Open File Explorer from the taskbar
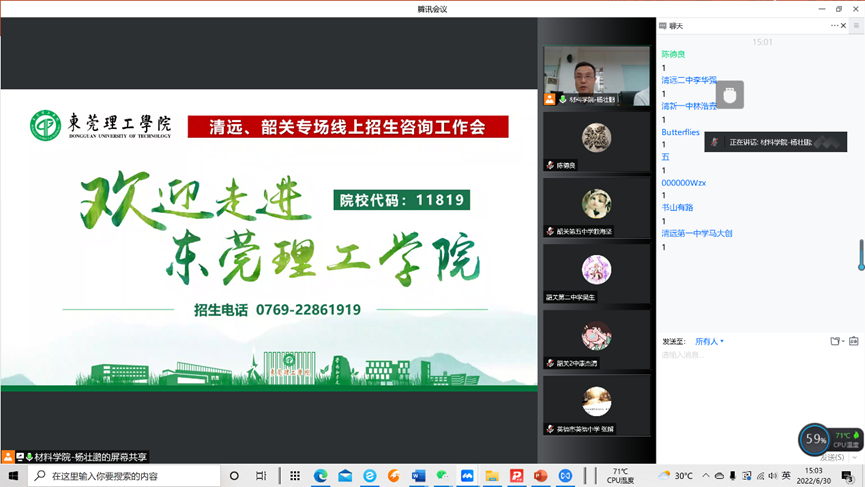The width and height of the screenshot is (865, 487). tap(492, 476)
